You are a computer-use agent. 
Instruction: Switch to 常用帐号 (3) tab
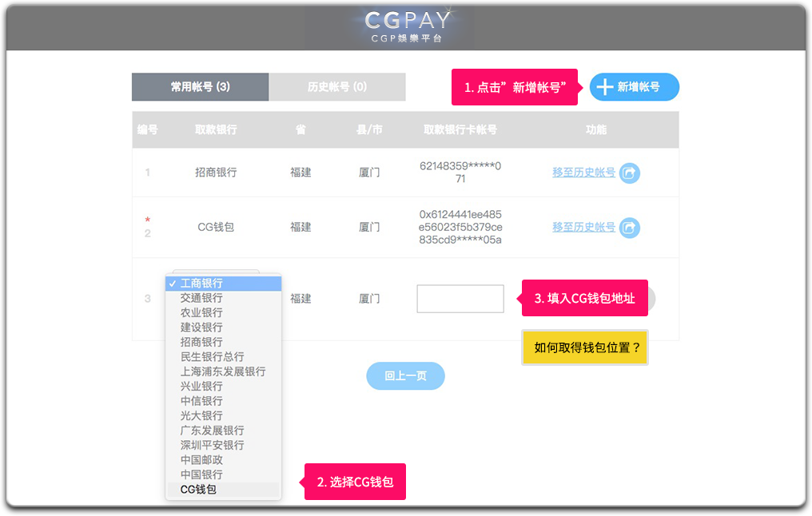tap(200, 87)
